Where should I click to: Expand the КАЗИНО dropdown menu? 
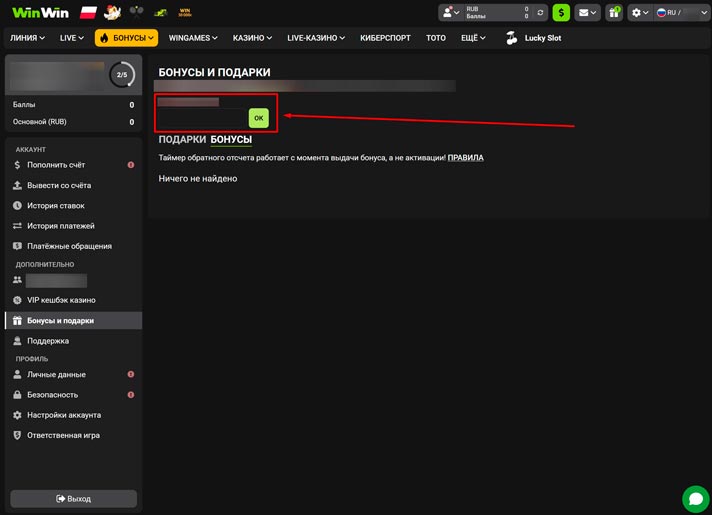(252, 38)
